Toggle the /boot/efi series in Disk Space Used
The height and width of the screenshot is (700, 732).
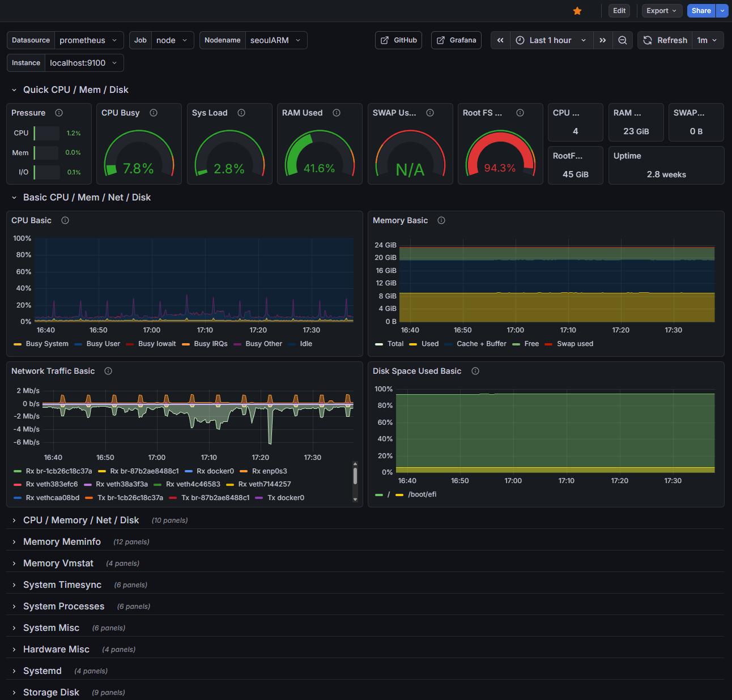(422, 494)
